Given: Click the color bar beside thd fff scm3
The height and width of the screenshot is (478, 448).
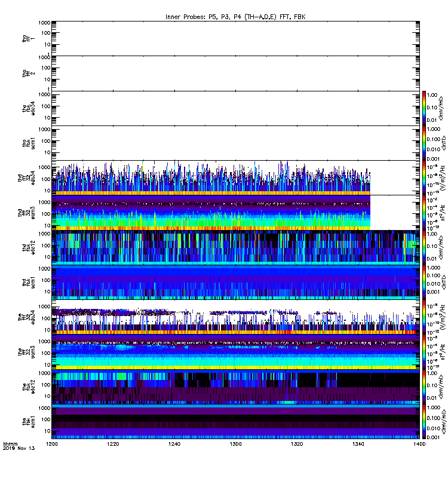Looking at the screenshot, I should point(424,213).
